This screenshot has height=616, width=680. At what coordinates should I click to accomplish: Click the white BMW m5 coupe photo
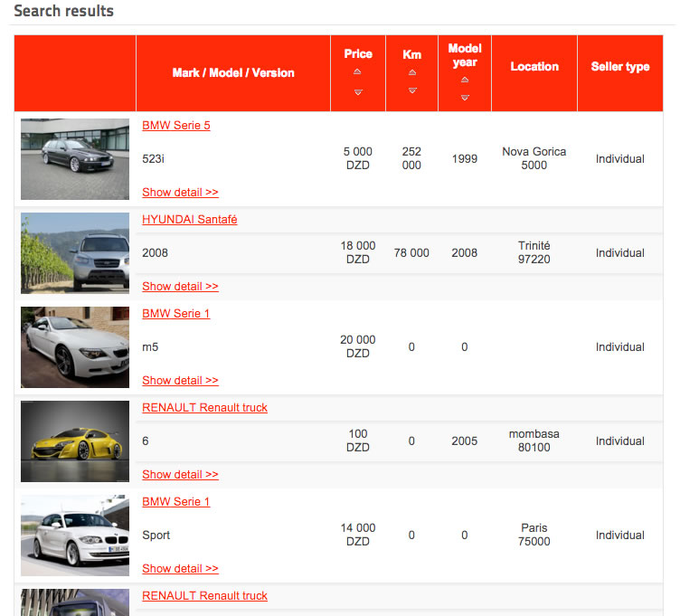tap(75, 347)
